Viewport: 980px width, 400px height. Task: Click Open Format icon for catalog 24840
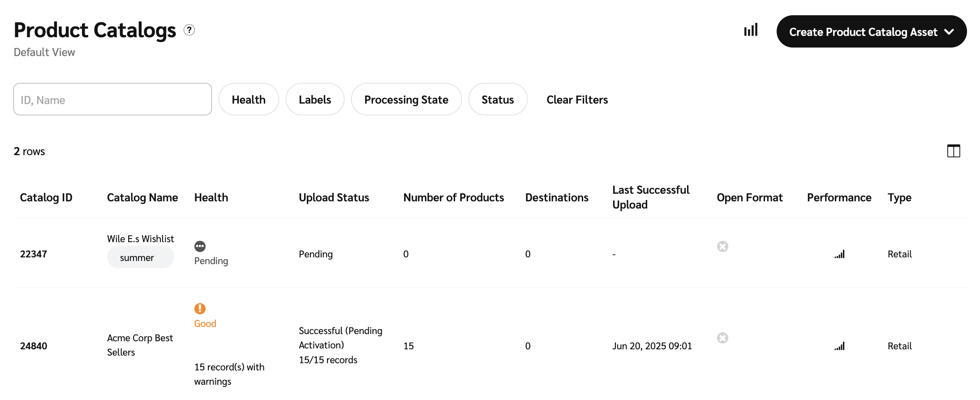tap(722, 338)
